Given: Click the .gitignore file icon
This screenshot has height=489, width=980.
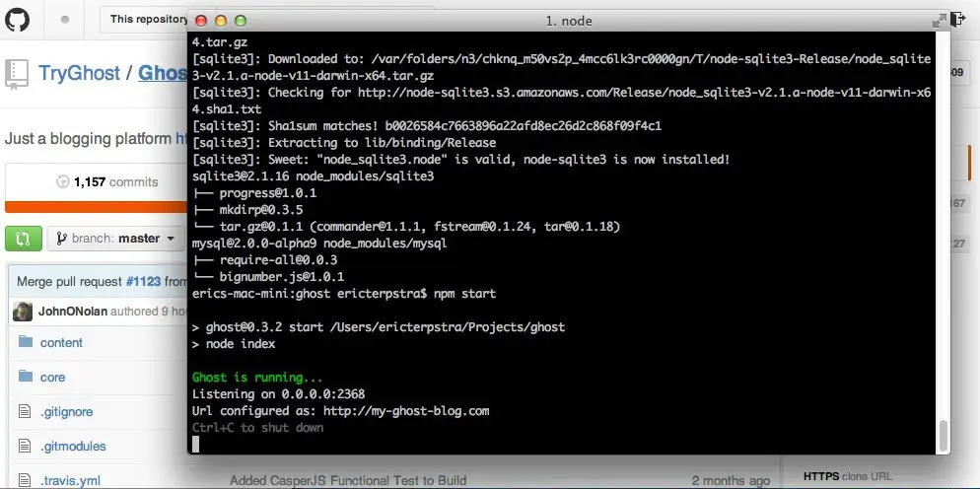Looking at the screenshot, I should coord(25,411).
